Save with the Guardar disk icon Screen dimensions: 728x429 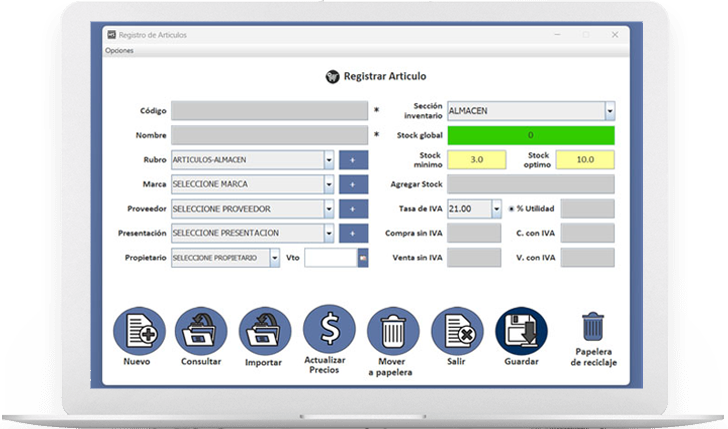tap(521, 330)
